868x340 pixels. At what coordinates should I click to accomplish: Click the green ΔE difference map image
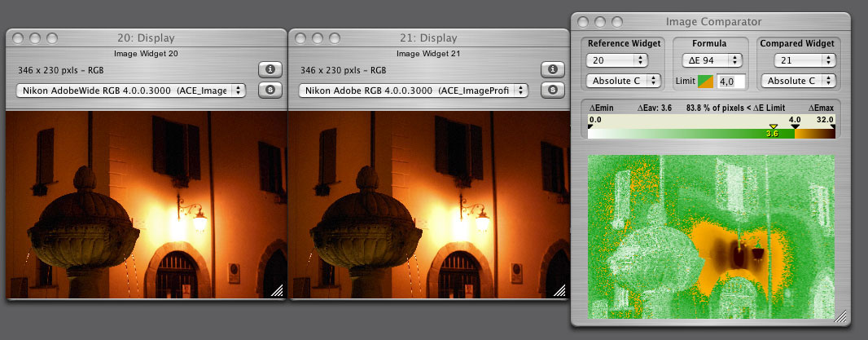(711, 236)
